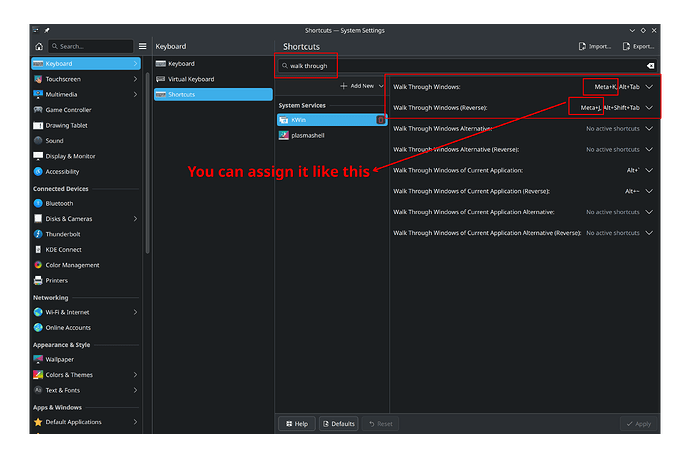Click the Reset button
690x469 pixels.
coord(381,424)
